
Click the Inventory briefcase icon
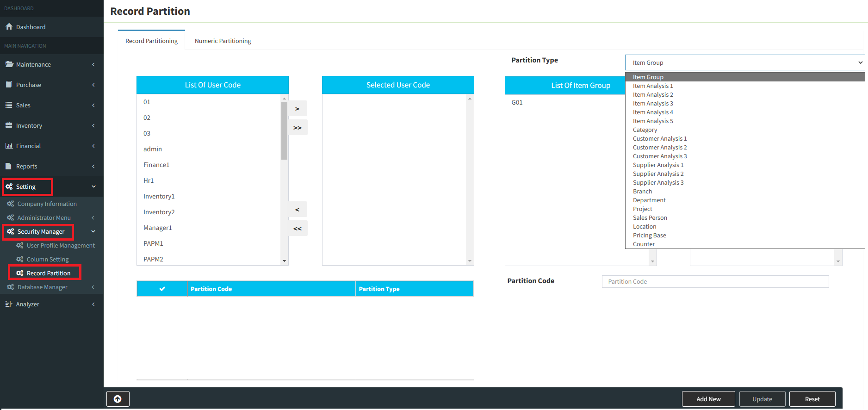coord(9,125)
